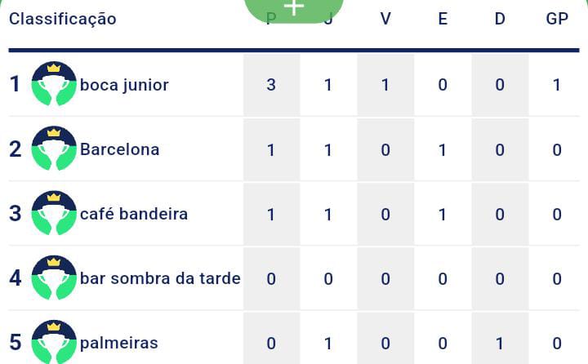This screenshot has width=588, height=364.
Task: Sort by the V wins column header
Action: click(x=385, y=19)
